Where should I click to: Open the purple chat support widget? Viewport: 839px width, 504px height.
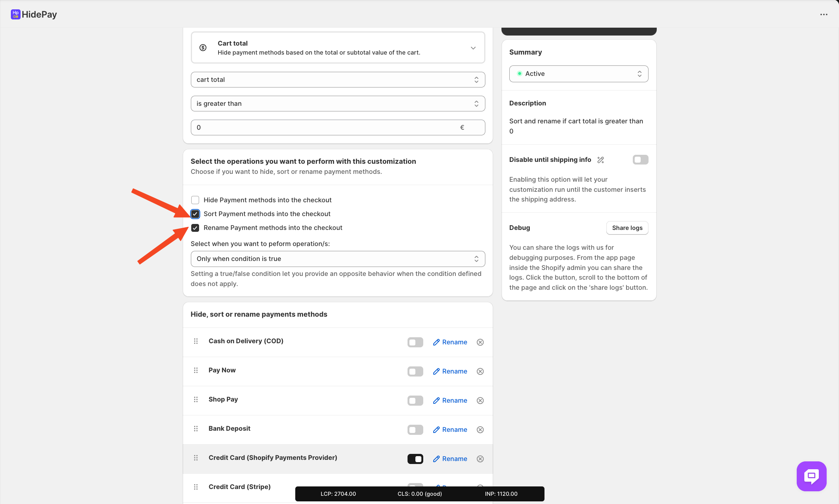[x=811, y=476]
